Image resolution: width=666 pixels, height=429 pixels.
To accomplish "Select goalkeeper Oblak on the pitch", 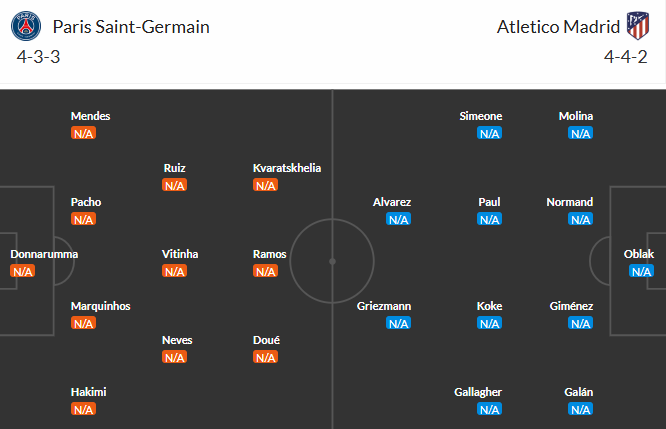I will pyautogui.click(x=638, y=254).
